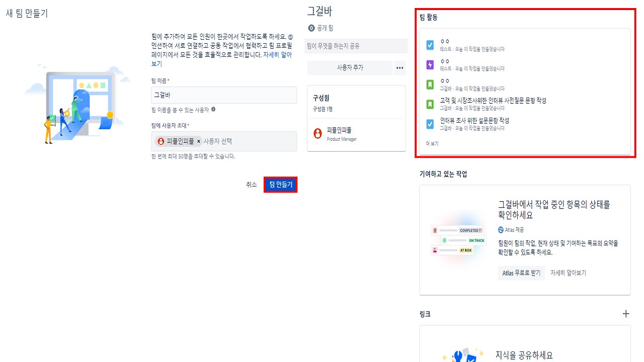Click the blue task icon of first activity

pos(430,45)
